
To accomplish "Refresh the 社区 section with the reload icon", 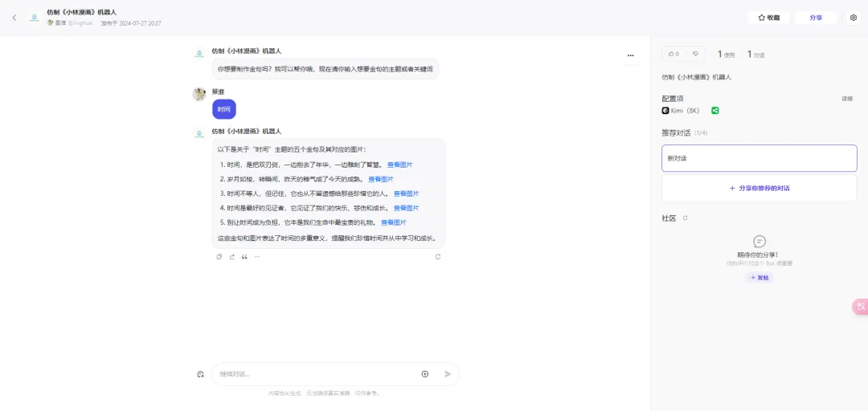I will [x=686, y=218].
